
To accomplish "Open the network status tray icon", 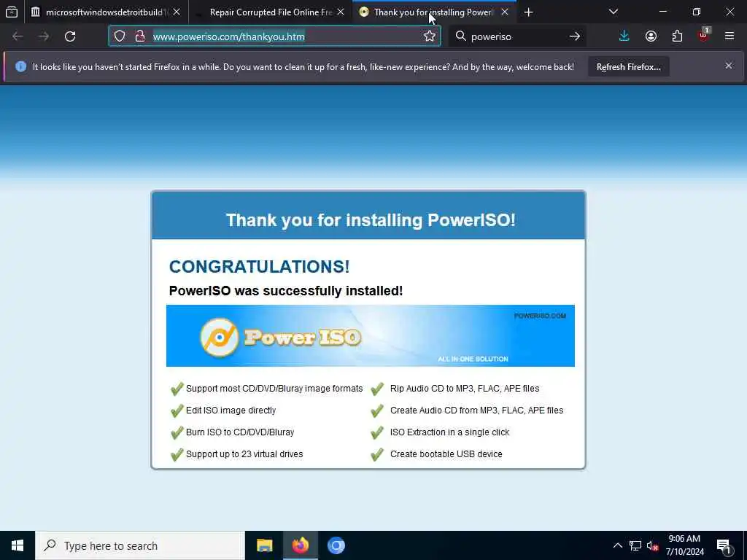I will (x=635, y=545).
